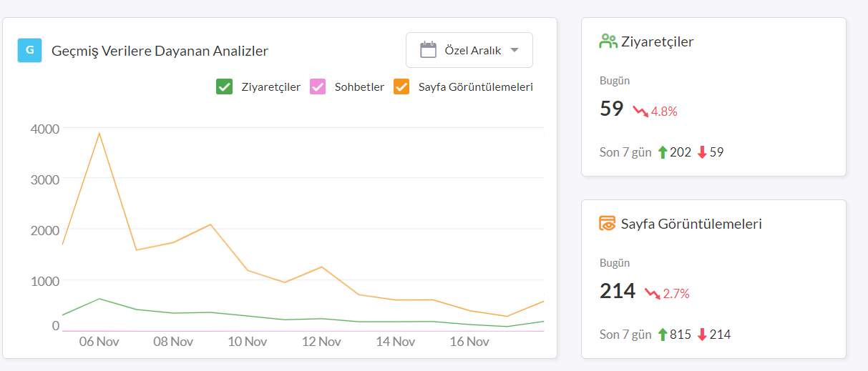Click the blue G analytics icon
The image size is (868, 371).
tap(29, 50)
